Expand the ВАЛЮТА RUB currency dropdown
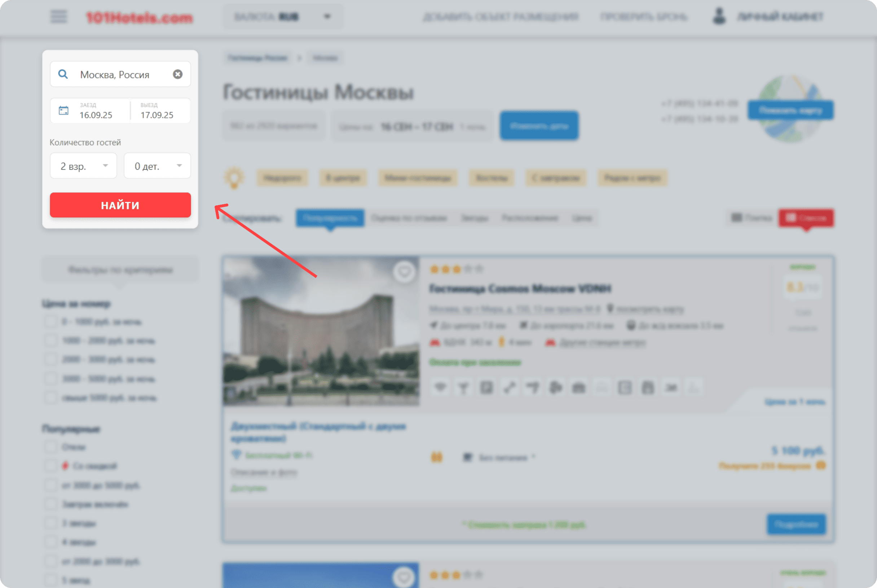 point(283,17)
